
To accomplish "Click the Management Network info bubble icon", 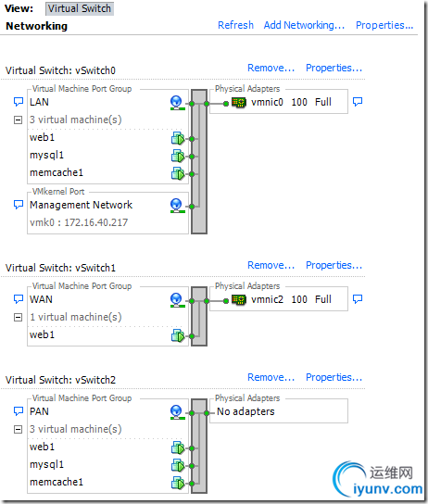I will pyautogui.click(x=19, y=205).
